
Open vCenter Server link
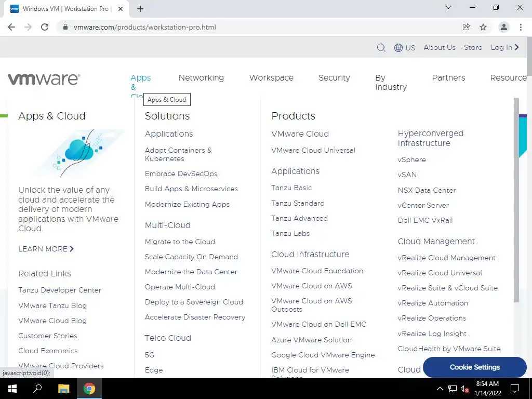point(423,205)
